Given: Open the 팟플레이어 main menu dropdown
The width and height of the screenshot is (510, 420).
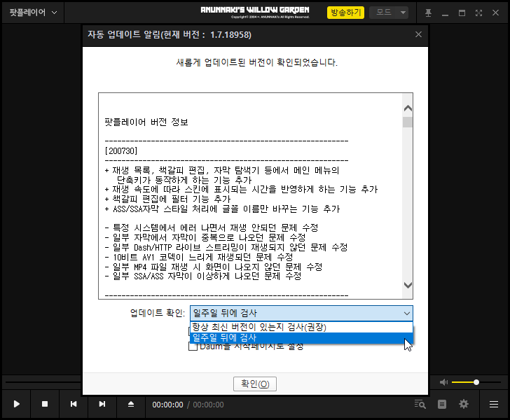Looking at the screenshot, I should coord(33,13).
